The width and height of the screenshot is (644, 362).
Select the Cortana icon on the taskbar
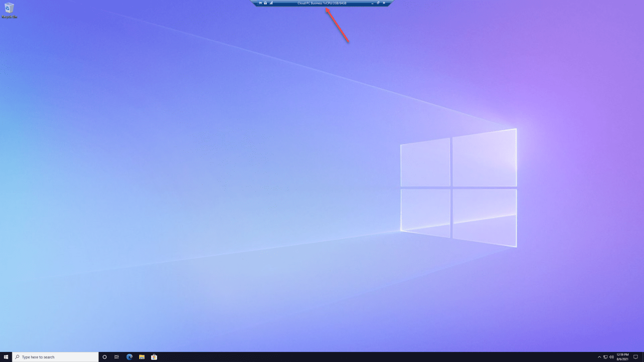[104, 357]
